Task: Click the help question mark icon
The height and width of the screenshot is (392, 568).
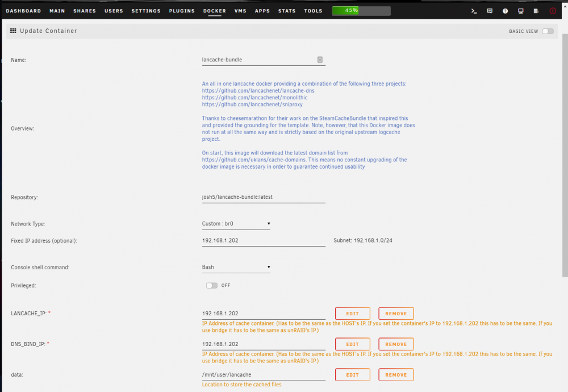Action: (x=505, y=11)
